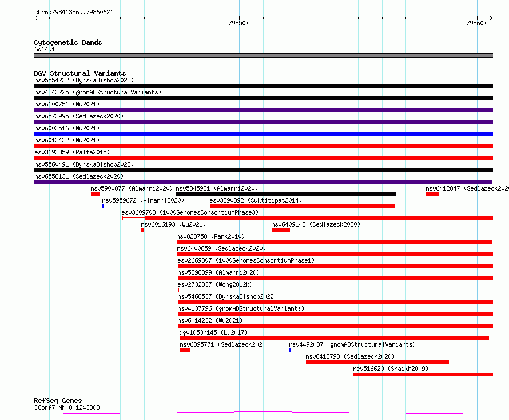Click the short red bar of nsv6409148
509x420 pixels.
[x=281, y=230]
